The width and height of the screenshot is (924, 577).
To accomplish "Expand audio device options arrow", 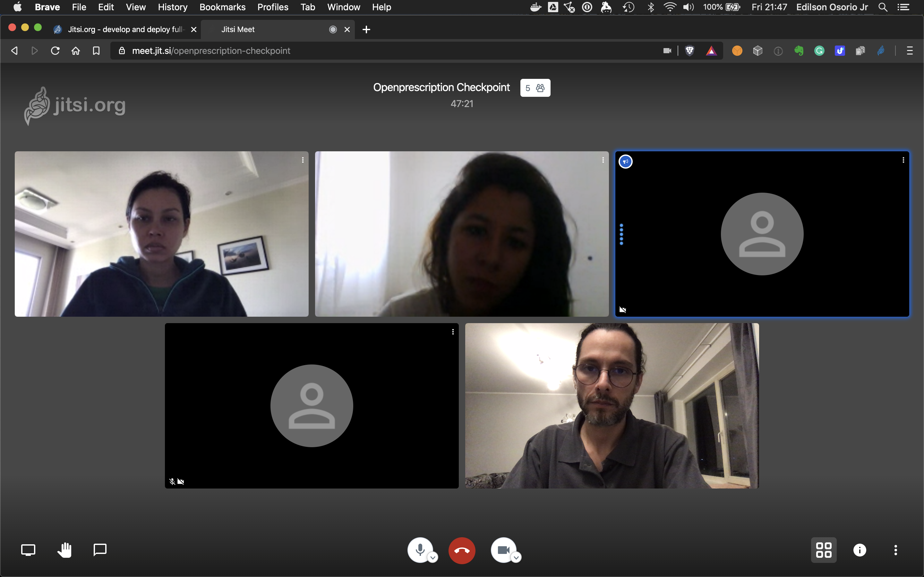I will pyautogui.click(x=432, y=558).
